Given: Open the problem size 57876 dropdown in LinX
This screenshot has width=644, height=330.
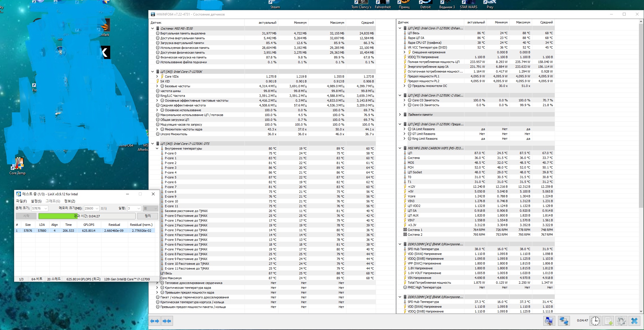Looking at the screenshot, I should (46, 208).
